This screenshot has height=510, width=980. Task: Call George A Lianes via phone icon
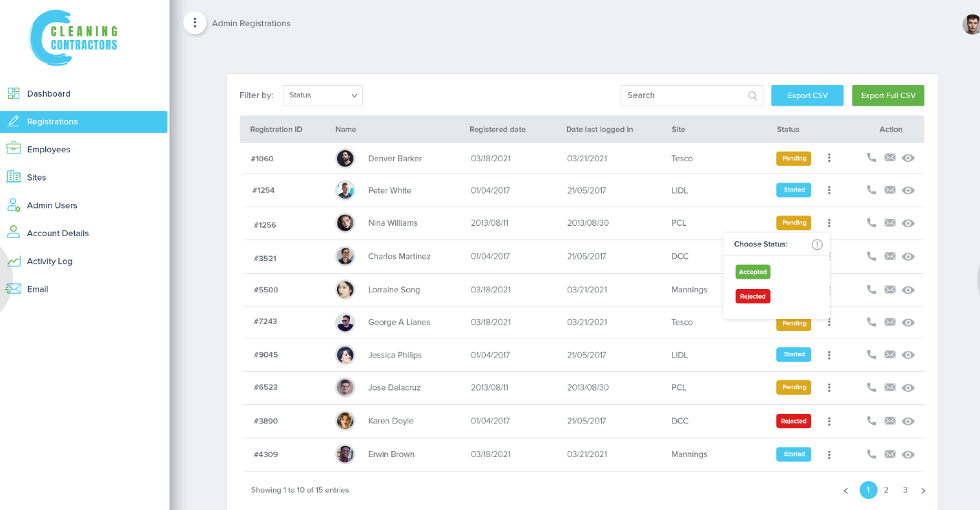872,321
